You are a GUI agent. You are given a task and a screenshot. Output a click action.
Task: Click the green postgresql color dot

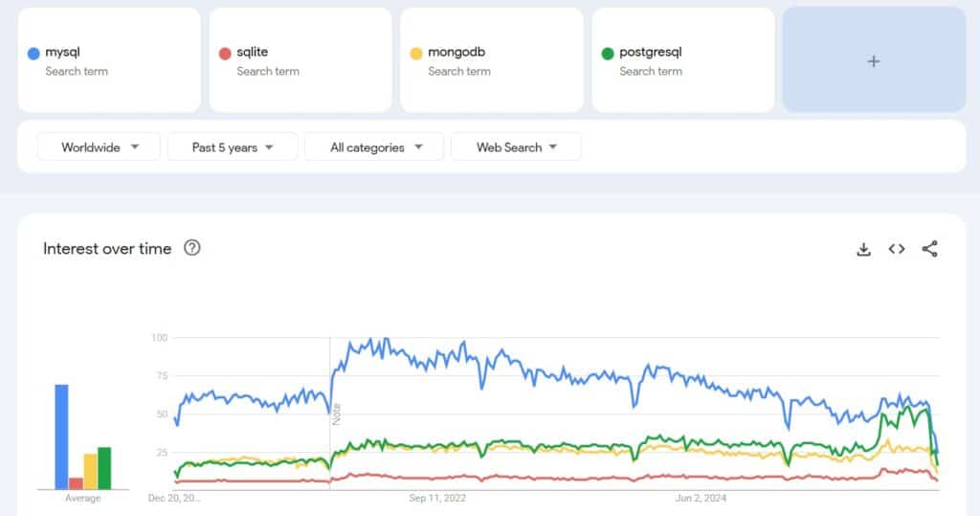(608, 54)
